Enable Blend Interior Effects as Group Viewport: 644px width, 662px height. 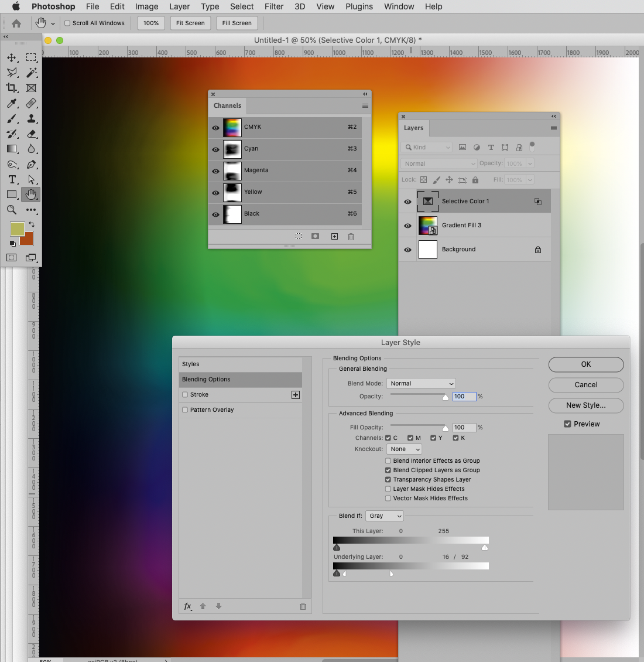(388, 460)
